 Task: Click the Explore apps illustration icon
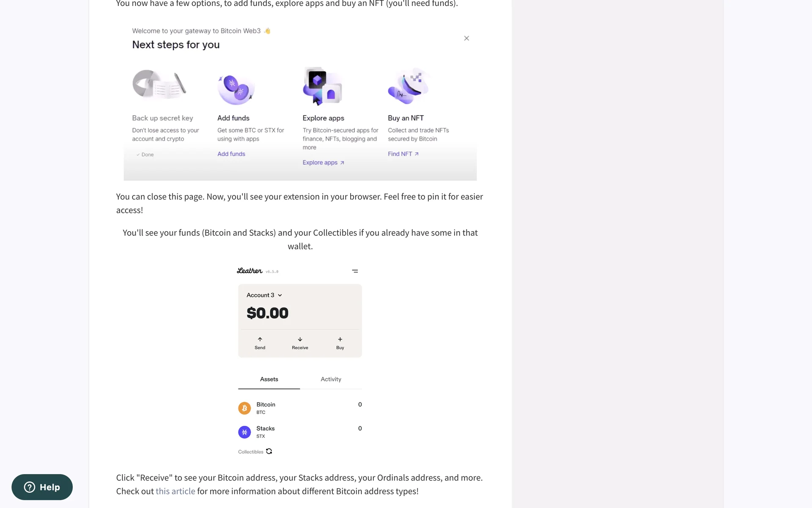(x=322, y=86)
